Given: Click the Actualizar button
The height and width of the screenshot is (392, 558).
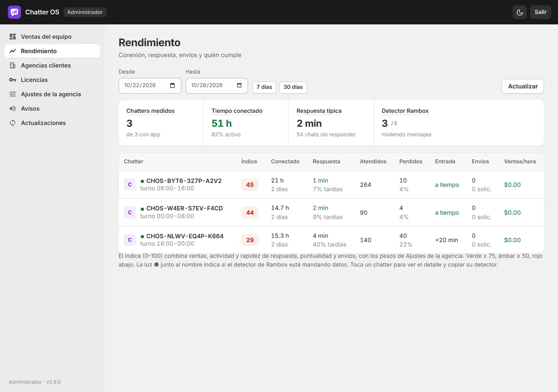Looking at the screenshot, I should 523,86.
